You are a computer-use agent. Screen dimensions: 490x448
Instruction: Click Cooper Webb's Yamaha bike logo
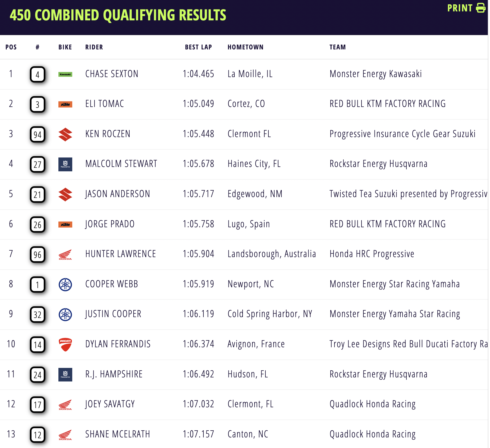point(65,285)
